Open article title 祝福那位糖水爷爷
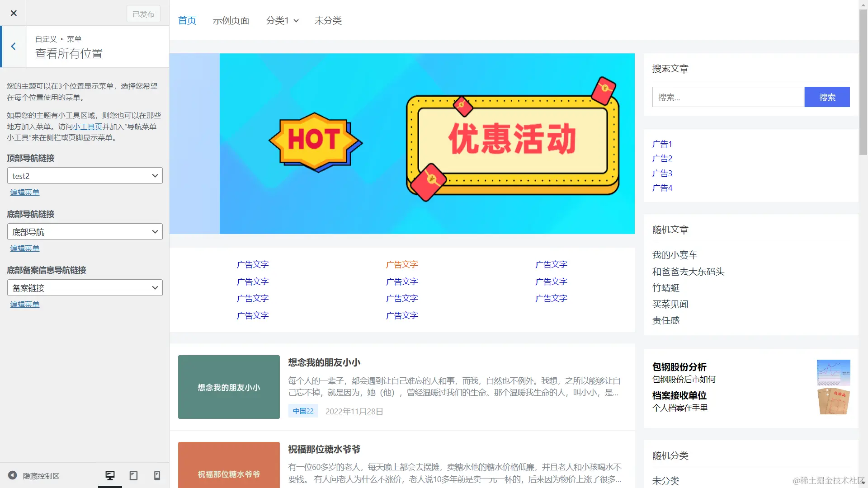 [324, 449]
